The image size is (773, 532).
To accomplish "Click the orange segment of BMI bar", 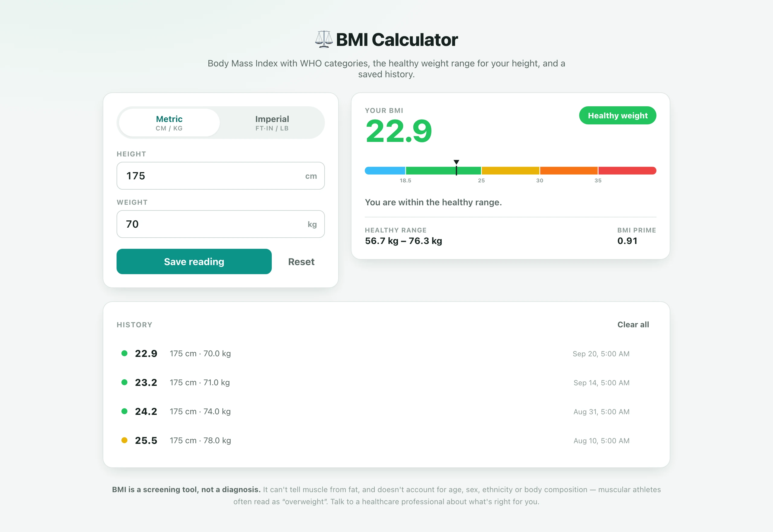I will pyautogui.click(x=569, y=171).
